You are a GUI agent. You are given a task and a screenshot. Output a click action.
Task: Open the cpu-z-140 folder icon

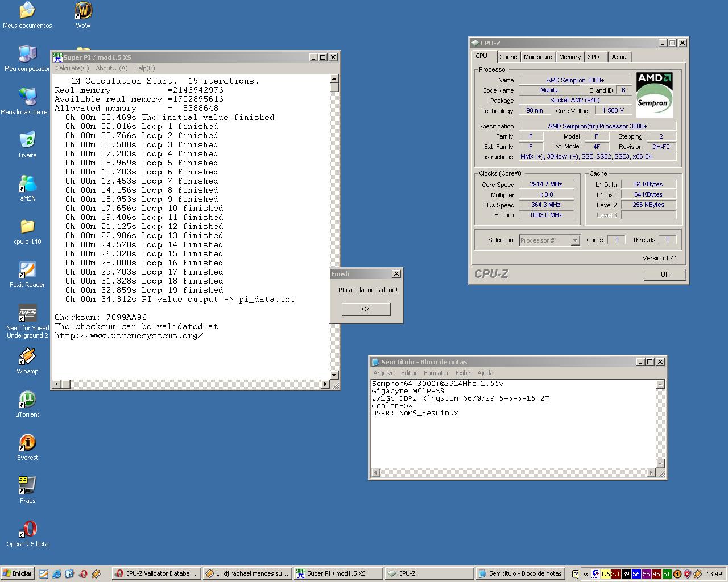(27, 231)
